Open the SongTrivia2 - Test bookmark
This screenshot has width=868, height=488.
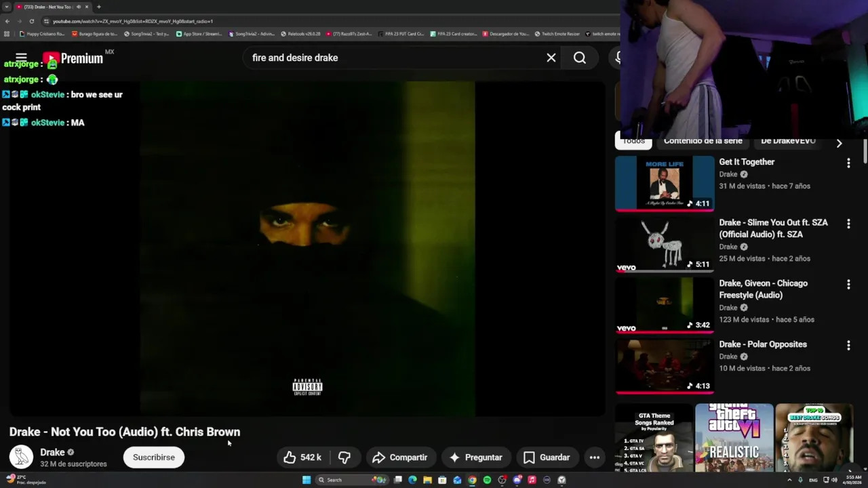[x=146, y=34]
